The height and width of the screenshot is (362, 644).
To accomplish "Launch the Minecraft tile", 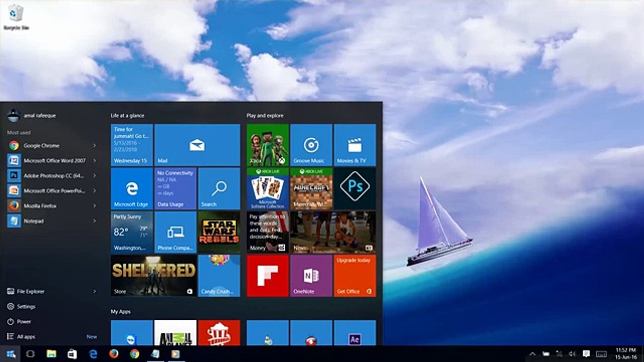I will pyautogui.click(x=311, y=189).
